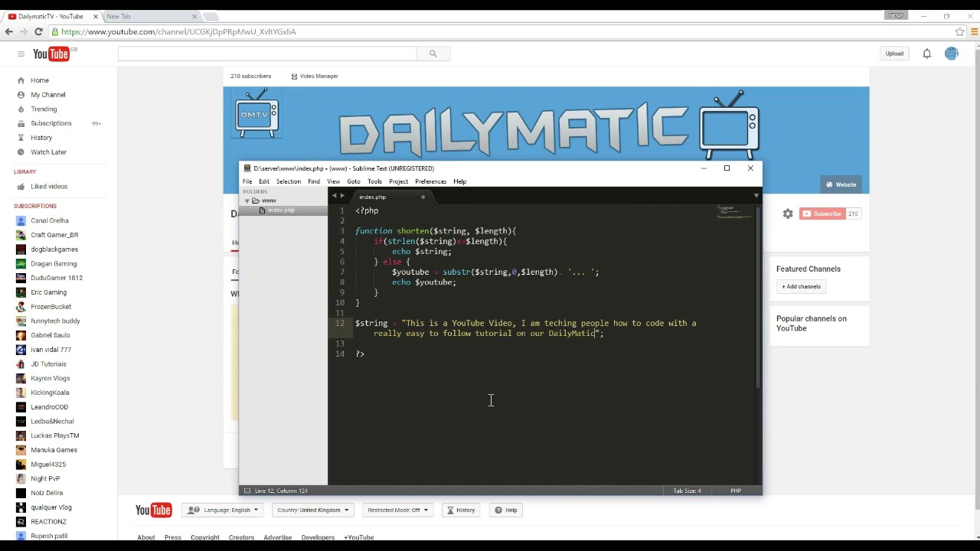Click the red Subscribe button
The image size is (980, 551).
coord(822,214)
